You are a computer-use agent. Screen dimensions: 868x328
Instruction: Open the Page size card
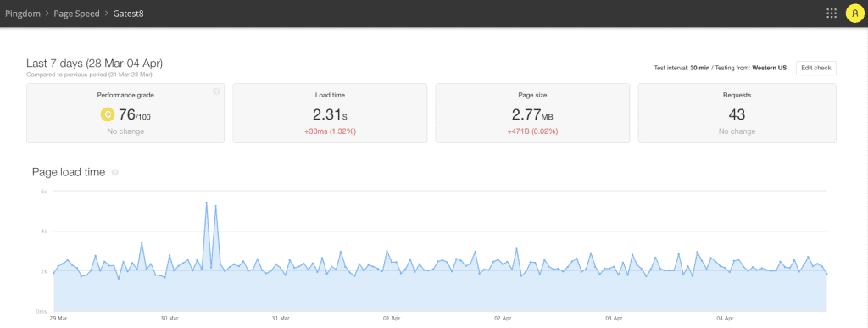click(x=532, y=114)
